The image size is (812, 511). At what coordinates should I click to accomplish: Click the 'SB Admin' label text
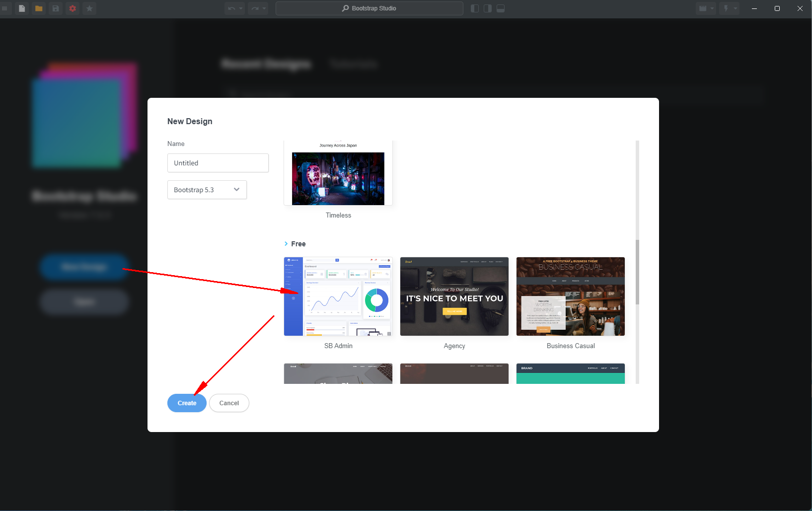click(x=338, y=346)
